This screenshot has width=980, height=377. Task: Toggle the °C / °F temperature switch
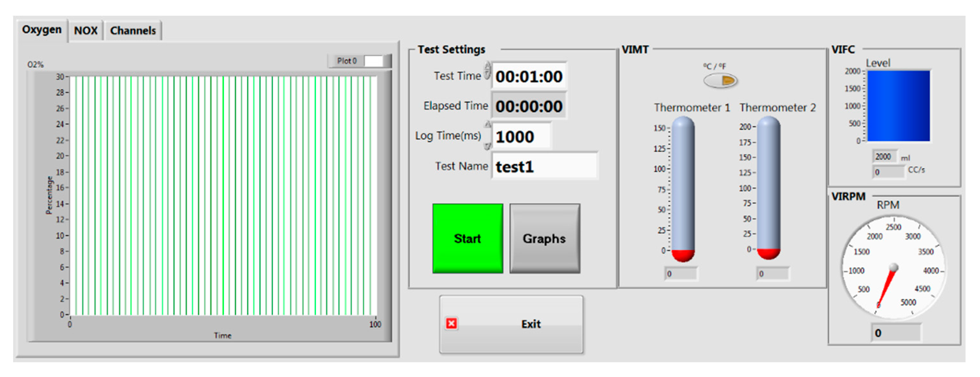point(720,80)
